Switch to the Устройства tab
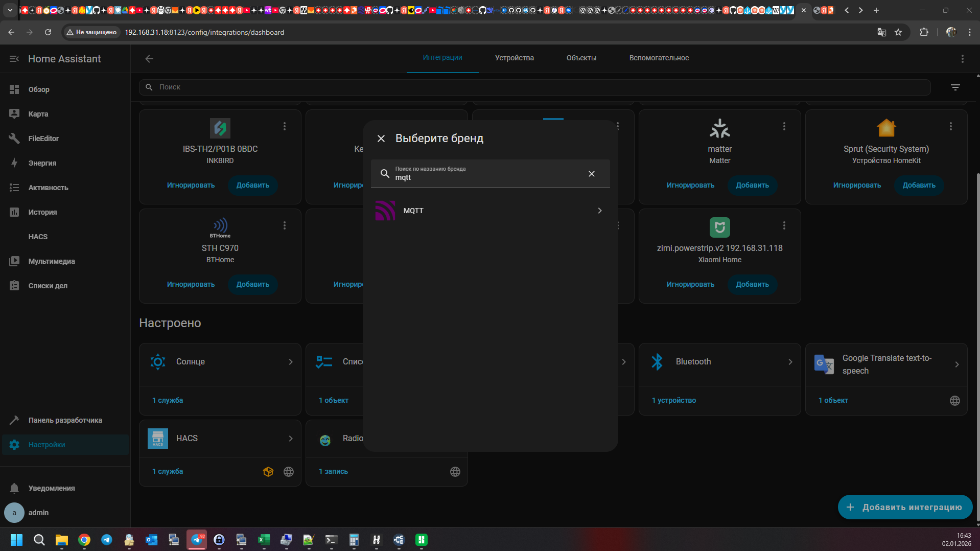The width and height of the screenshot is (980, 551). [514, 58]
